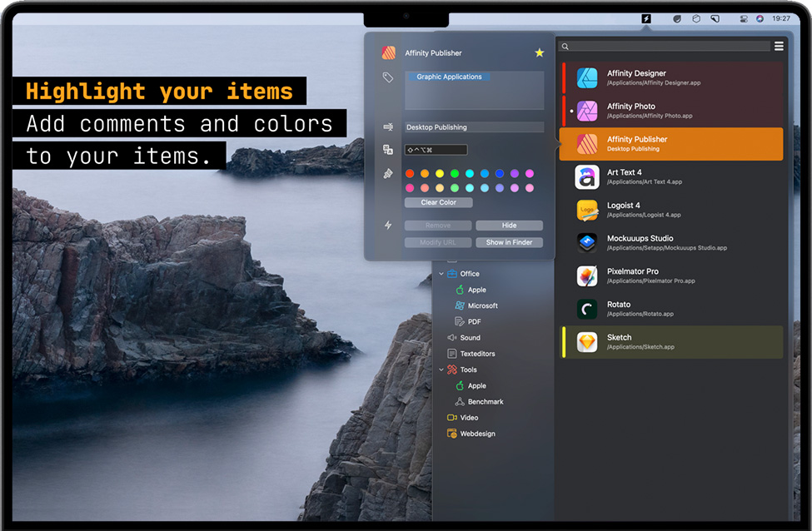Click the tag icon in details panel
Screen dimensions: 812x531
click(x=388, y=77)
